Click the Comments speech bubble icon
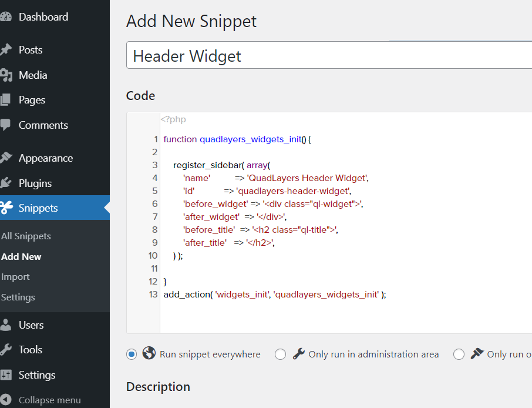 point(5,125)
